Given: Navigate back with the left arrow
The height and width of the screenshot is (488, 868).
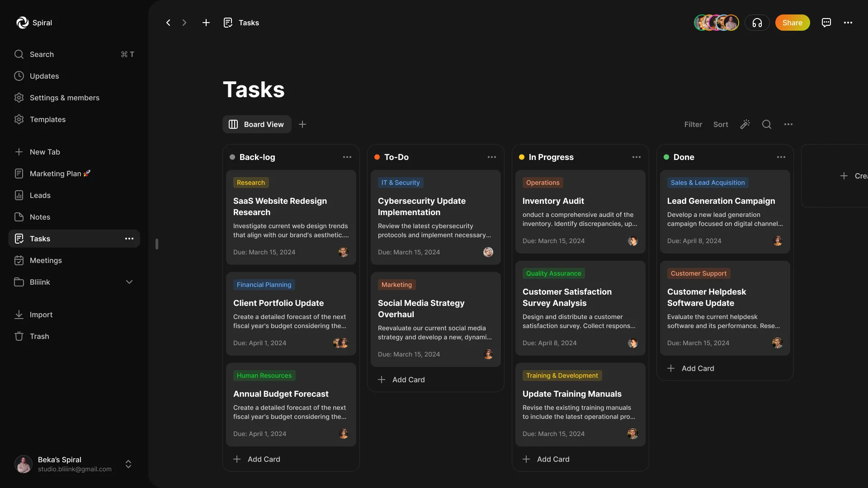Looking at the screenshot, I should pyautogui.click(x=168, y=23).
